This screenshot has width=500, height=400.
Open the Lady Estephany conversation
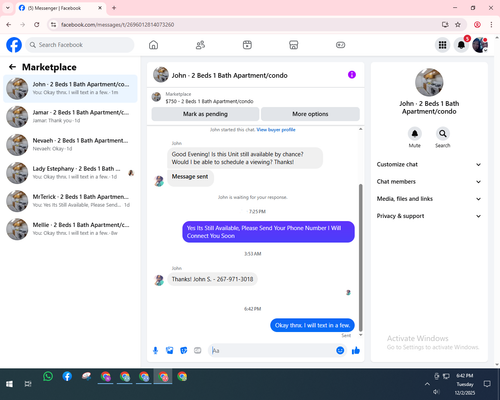70,173
